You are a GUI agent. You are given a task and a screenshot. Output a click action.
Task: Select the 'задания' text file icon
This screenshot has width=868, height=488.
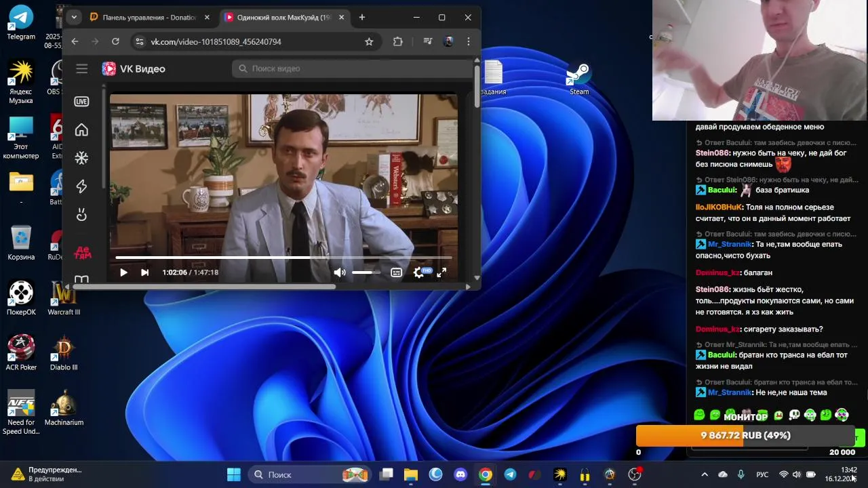click(493, 78)
